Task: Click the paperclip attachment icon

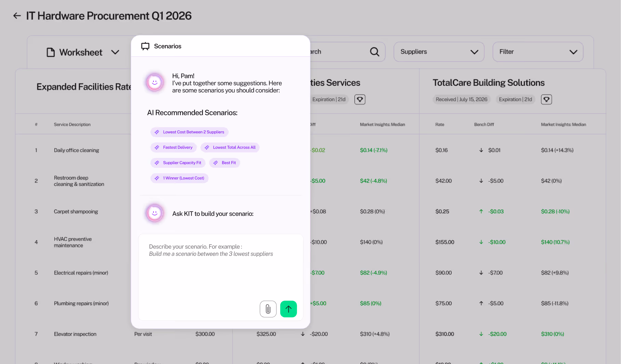Action: 268,309
